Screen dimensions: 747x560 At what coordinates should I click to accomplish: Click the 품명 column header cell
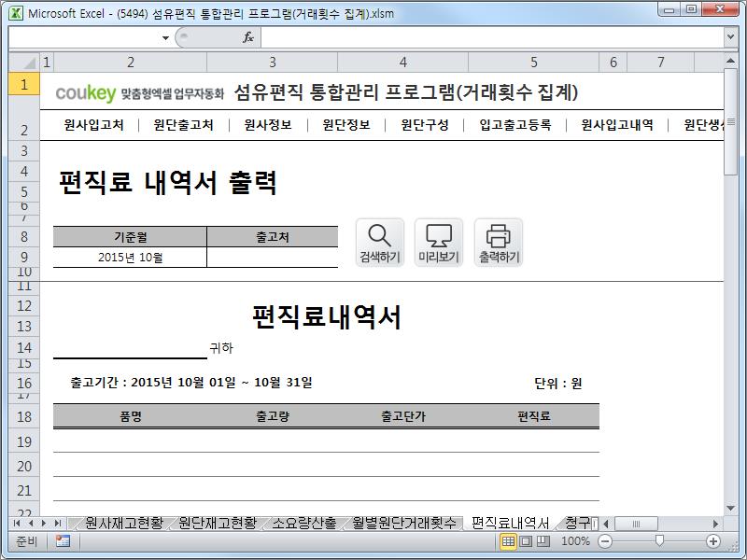pyautogui.click(x=130, y=416)
